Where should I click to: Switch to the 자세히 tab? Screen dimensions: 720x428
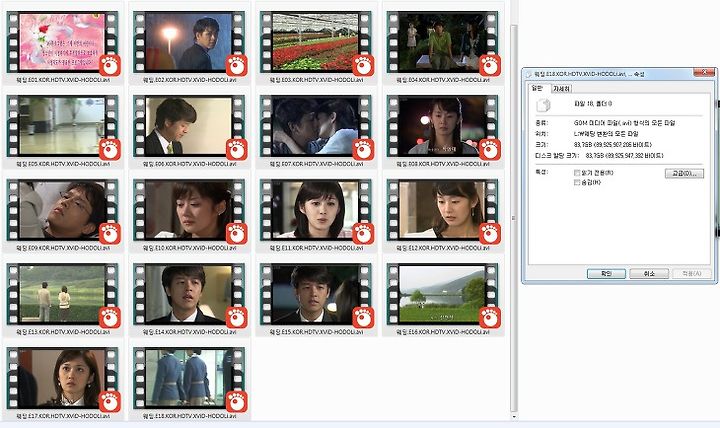tap(561, 89)
